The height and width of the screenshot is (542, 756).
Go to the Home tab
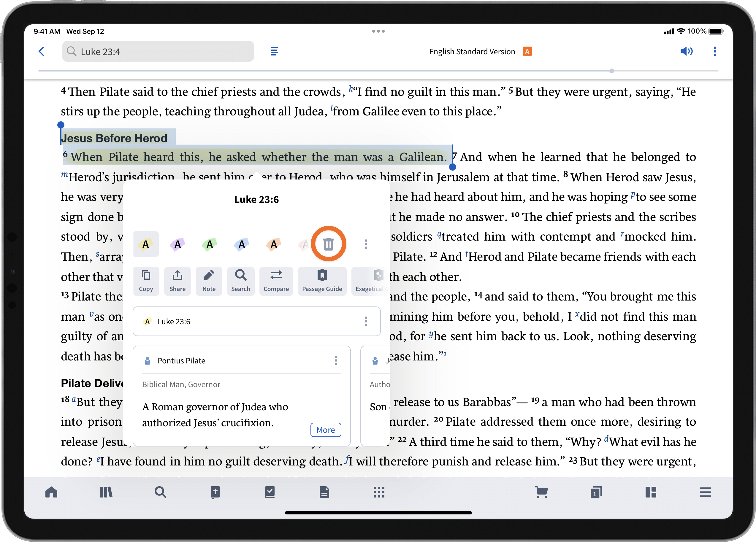pyautogui.click(x=51, y=492)
